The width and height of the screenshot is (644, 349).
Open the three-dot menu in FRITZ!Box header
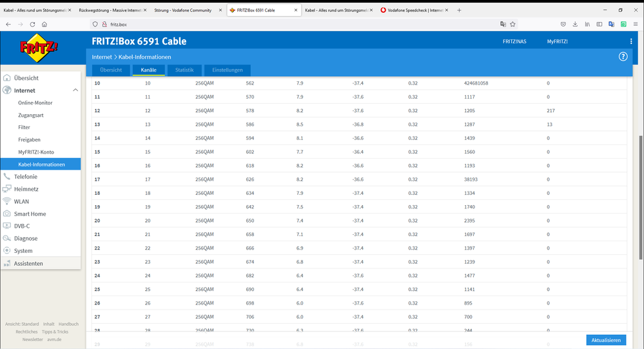(x=631, y=41)
